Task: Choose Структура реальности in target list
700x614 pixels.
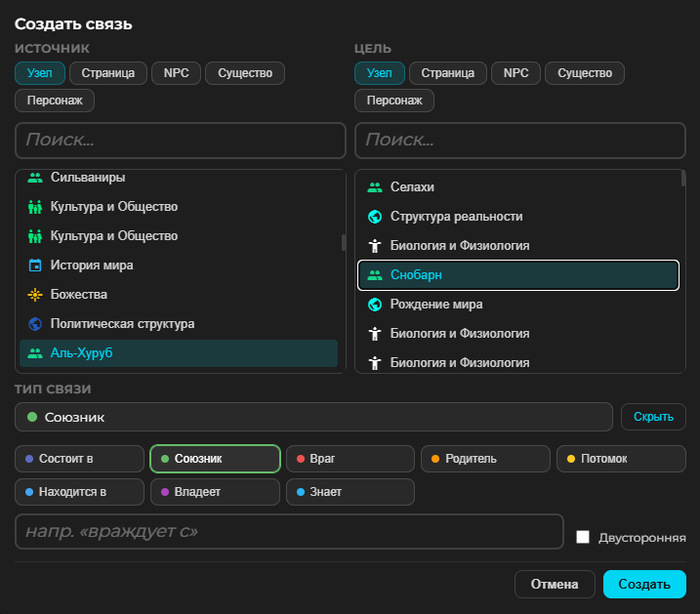Action: click(518, 217)
